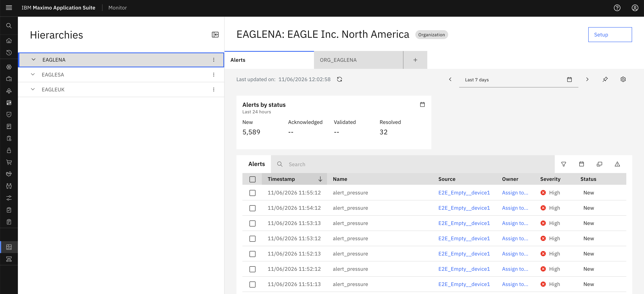Open the Last 7 days range dropdown
The width and height of the screenshot is (644, 294).
pos(519,80)
